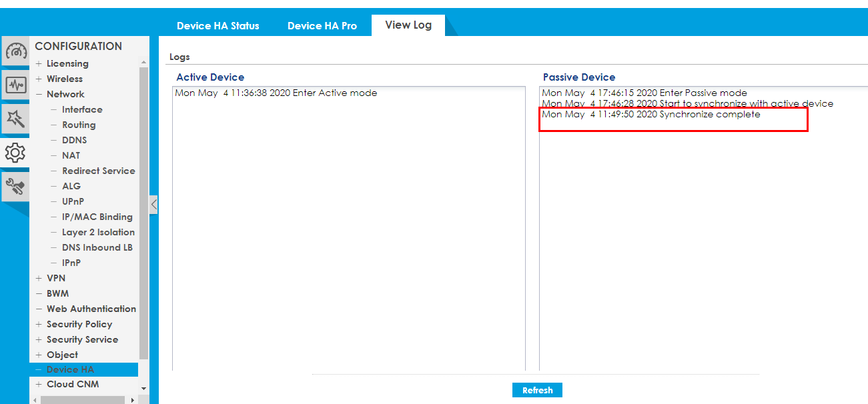The height and width of the screenshot is (404, 868).
Task: Select the Configuration gear icon
Action: (x=15, y=153)
